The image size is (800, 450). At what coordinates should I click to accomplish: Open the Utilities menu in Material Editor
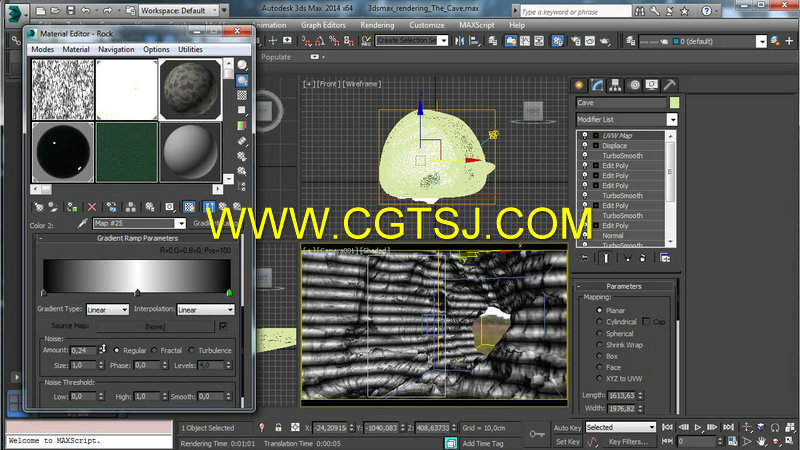(190, 49)
